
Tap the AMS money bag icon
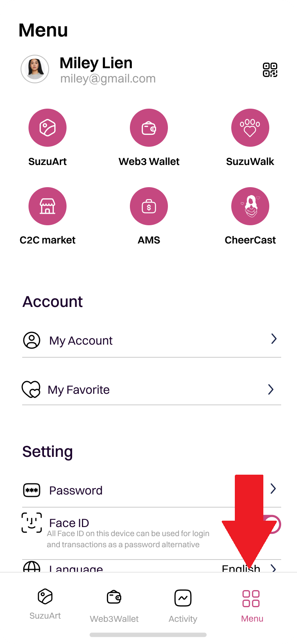click(149, 206)
